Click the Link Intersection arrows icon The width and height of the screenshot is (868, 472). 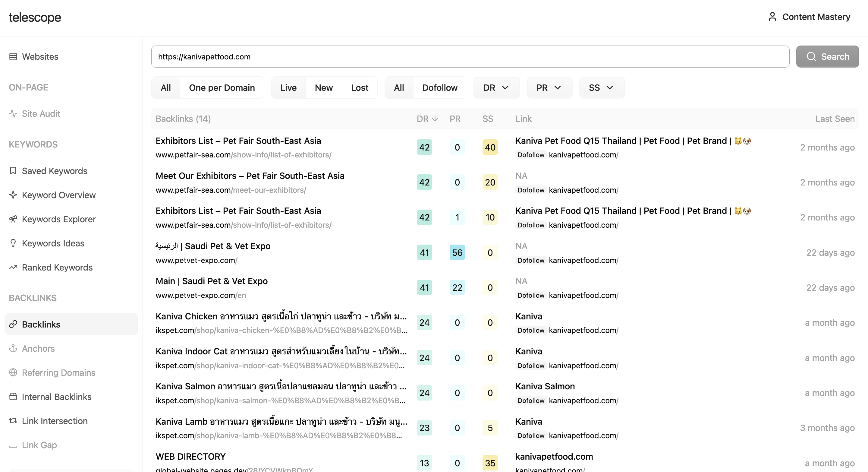tap(13, 421)
